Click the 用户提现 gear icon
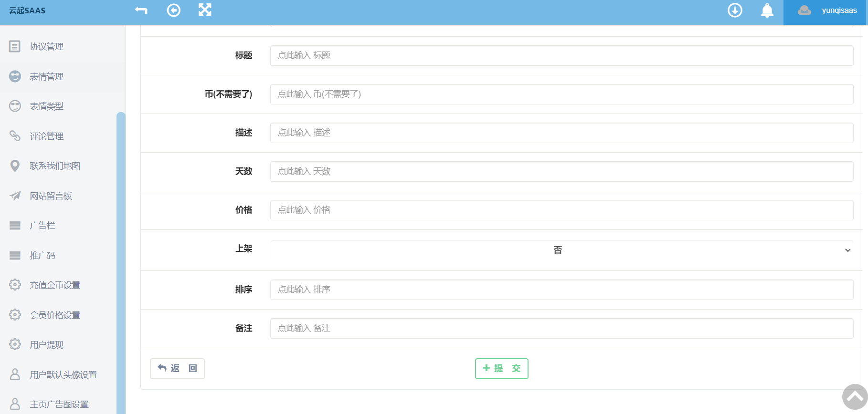 (15, 344)
